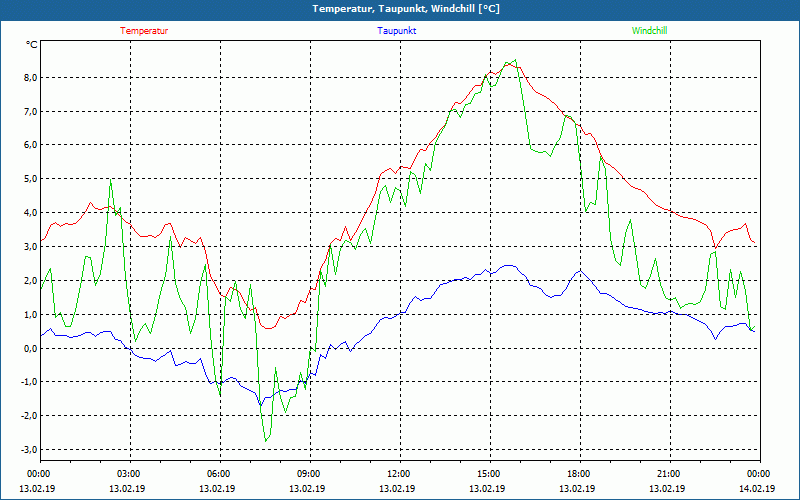Select the -3,0 y-axis value label
Image resolution: width=800 pixels, height=500 pixels.
28,450
